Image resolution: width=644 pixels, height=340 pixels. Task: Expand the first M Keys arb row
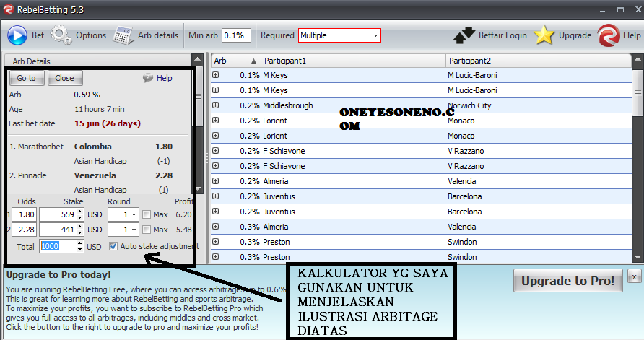(x=216, y=75)
